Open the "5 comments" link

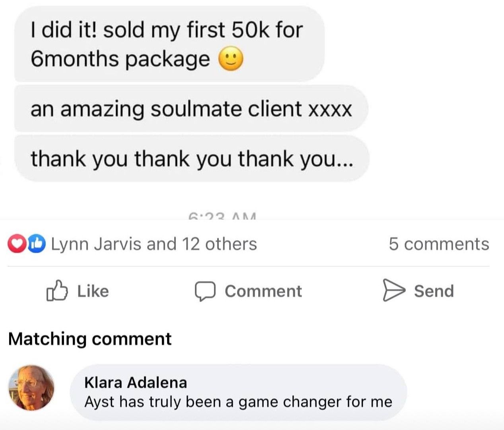point(439,244)
